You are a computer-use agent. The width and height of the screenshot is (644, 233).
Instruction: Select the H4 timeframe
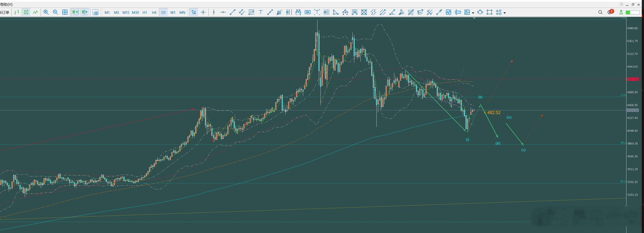pyautogui.click(x=154, y=12)
